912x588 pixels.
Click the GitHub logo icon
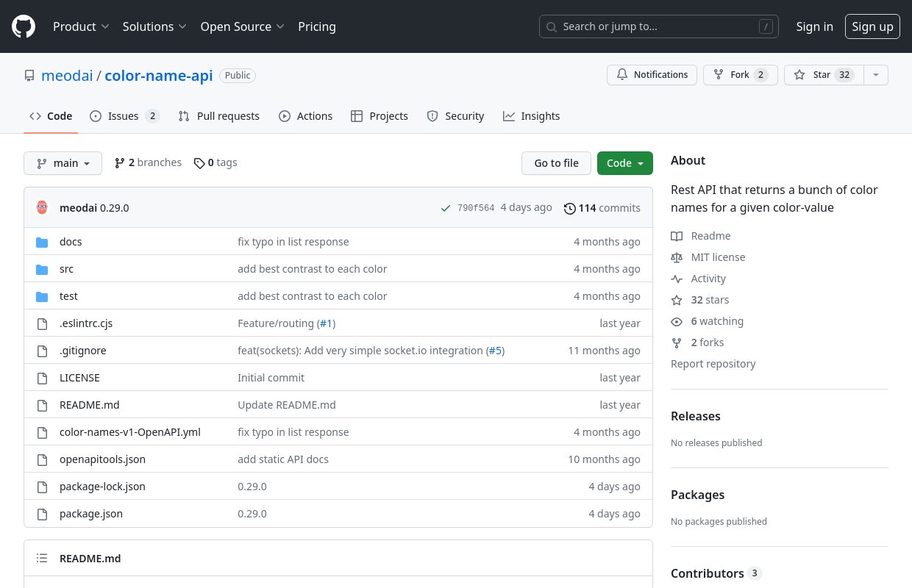(24, 26)
